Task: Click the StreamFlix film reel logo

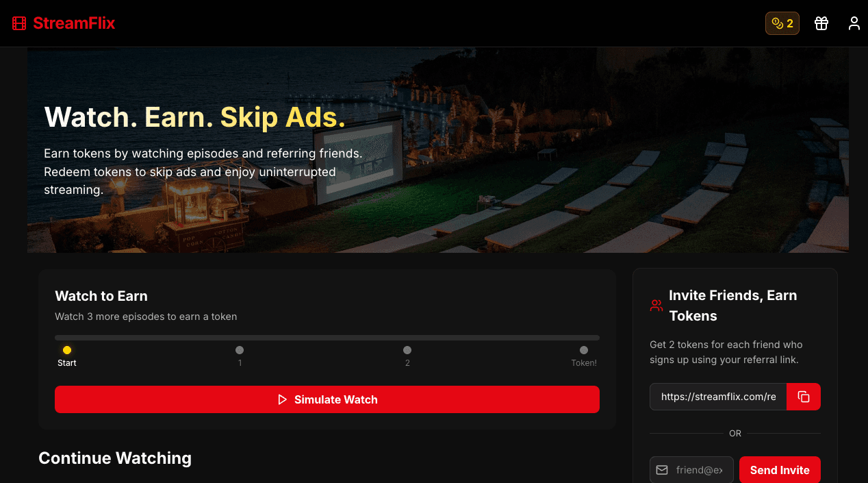Action: [18, 23]
